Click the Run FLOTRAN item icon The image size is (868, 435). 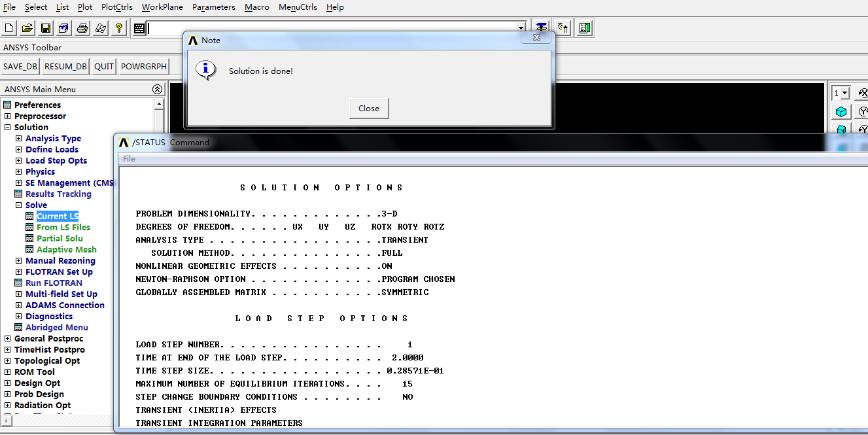18,283
